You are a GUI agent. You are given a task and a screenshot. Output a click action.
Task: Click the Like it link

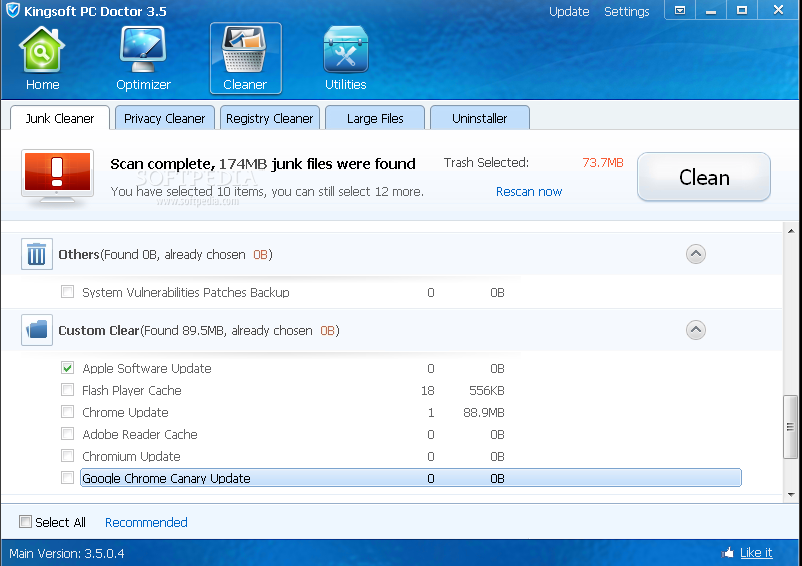coord(756,553)
